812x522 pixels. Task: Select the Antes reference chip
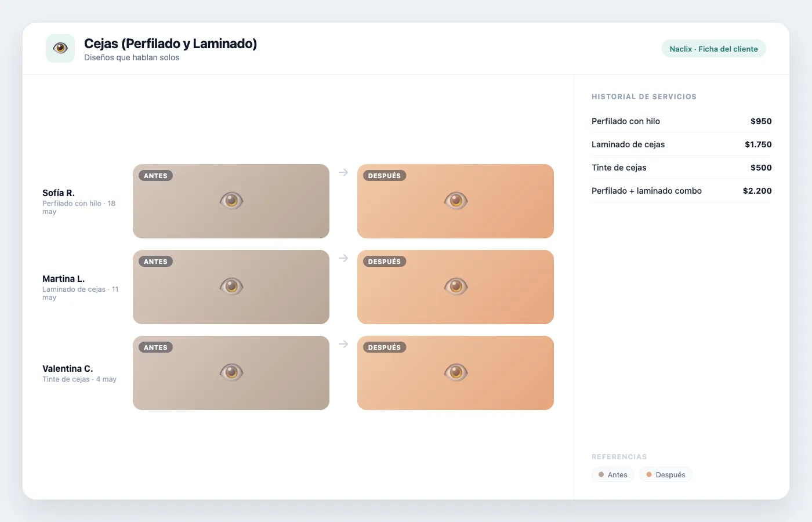tap(613, 474)
